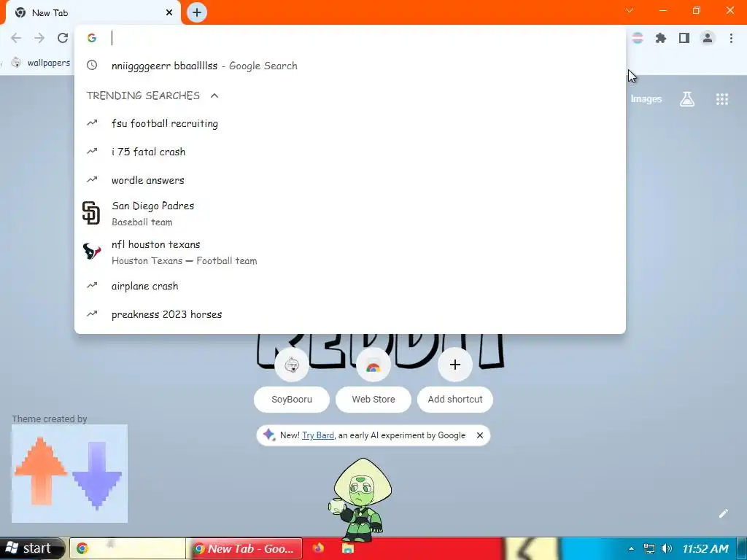747x560 pixels.
Task: Click the San Diego Padres team logo
Action: [x=91, y=213]
